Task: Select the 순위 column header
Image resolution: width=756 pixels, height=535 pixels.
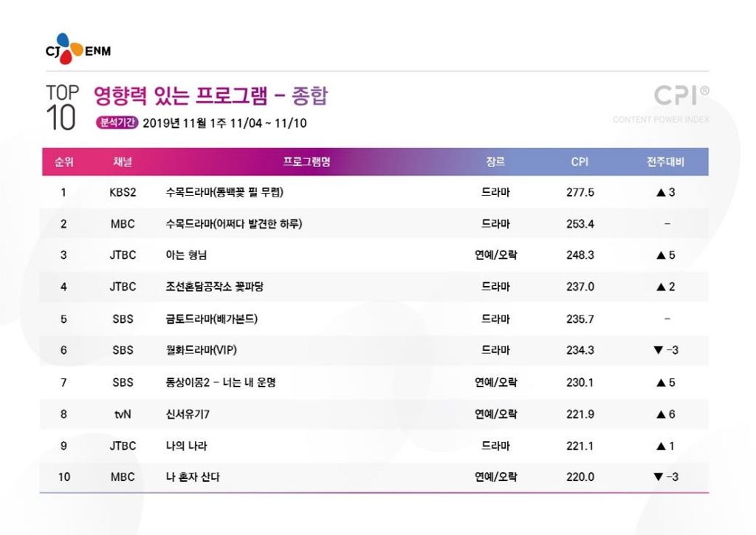Action: point(63,162)
